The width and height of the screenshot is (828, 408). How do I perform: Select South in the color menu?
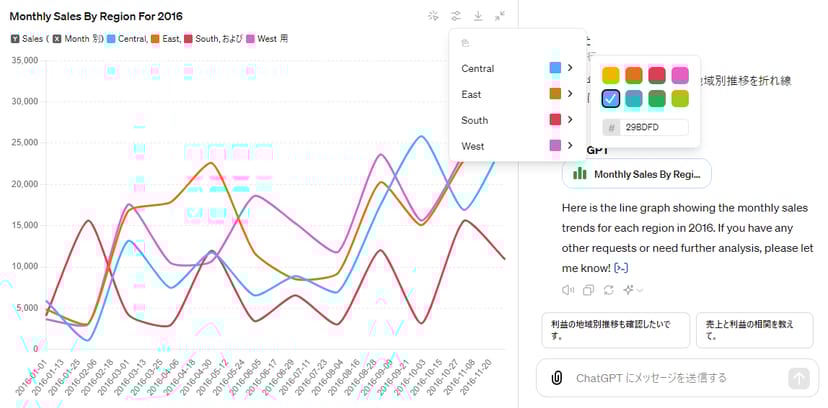[x=475, y=120]
